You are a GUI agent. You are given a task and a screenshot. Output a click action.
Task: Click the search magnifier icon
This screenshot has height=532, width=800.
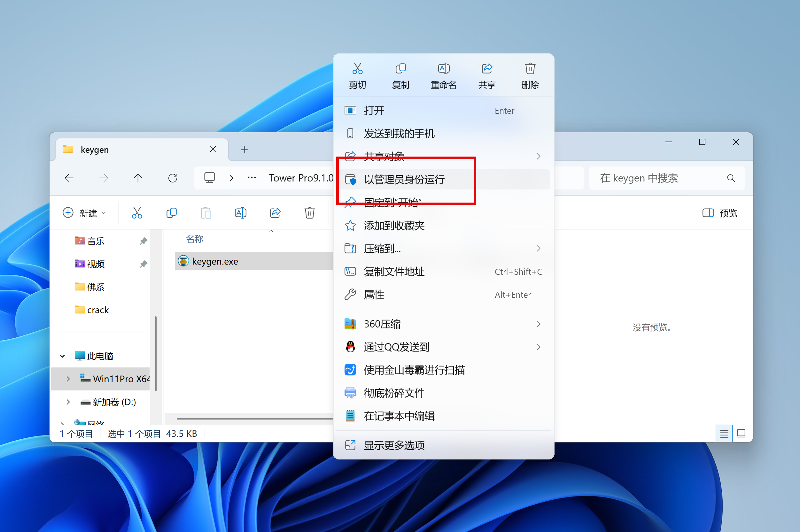click(x=731, y=178)
